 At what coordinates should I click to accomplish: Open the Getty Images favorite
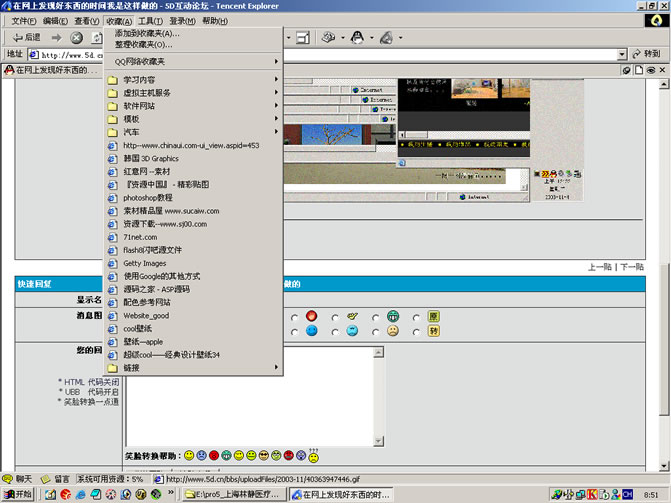tap(193, 263)
